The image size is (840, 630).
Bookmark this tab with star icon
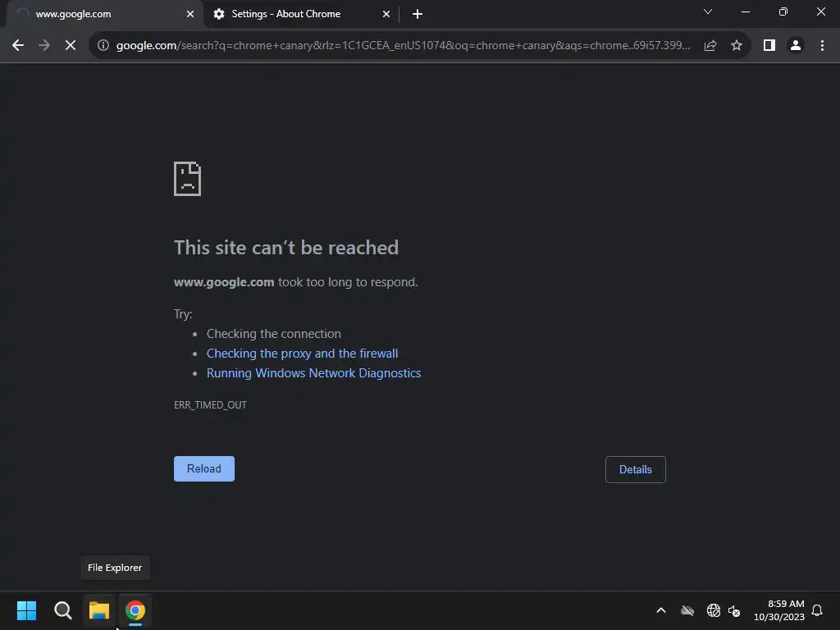pyautogui.click(x=737, y=46)
